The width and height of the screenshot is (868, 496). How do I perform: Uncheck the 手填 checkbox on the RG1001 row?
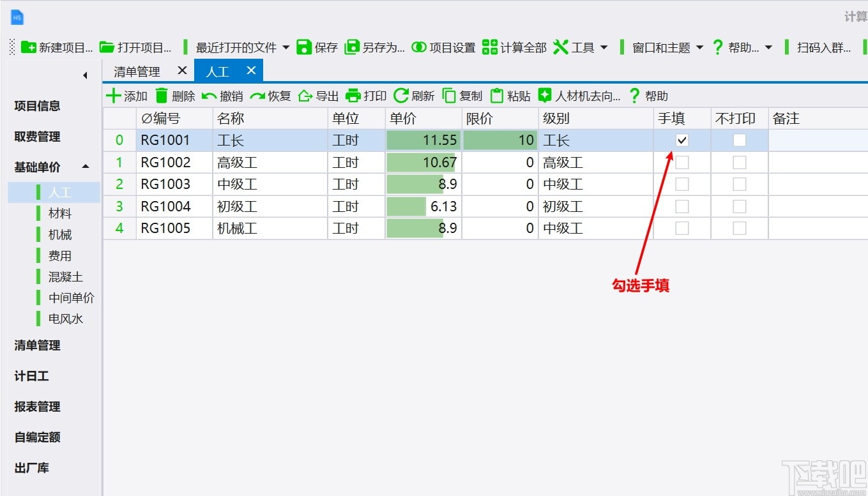tap(681, 140)
